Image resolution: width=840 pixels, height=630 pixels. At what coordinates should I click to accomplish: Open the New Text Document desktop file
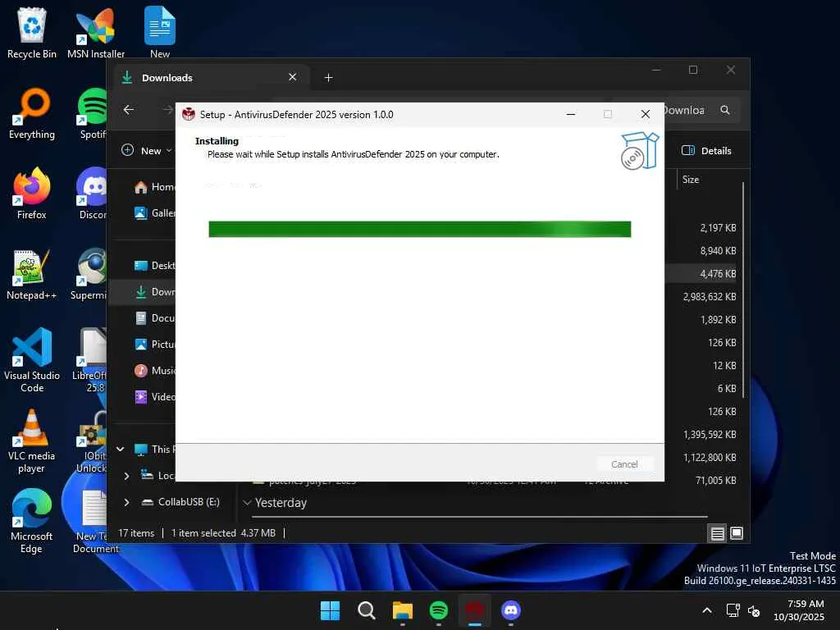pos(94,521)
